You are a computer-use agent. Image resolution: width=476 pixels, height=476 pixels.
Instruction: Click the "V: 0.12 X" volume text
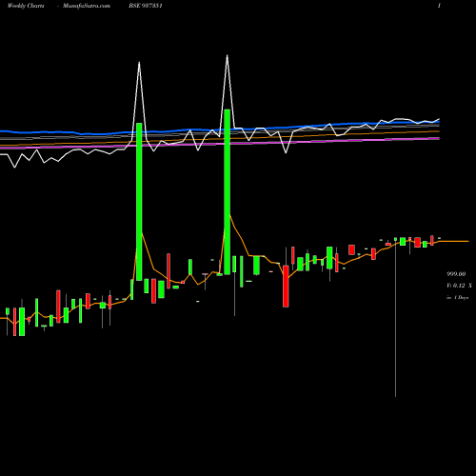point(459,286)
